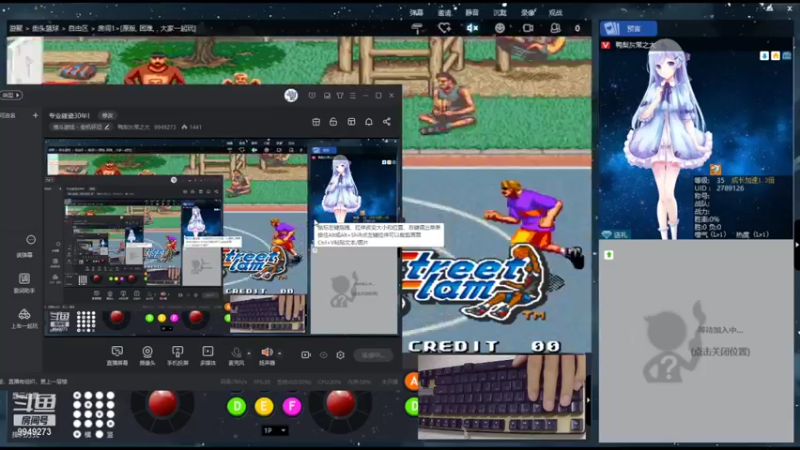
Task: Select the 横 orientation radio button
Action: click(77, 434)
